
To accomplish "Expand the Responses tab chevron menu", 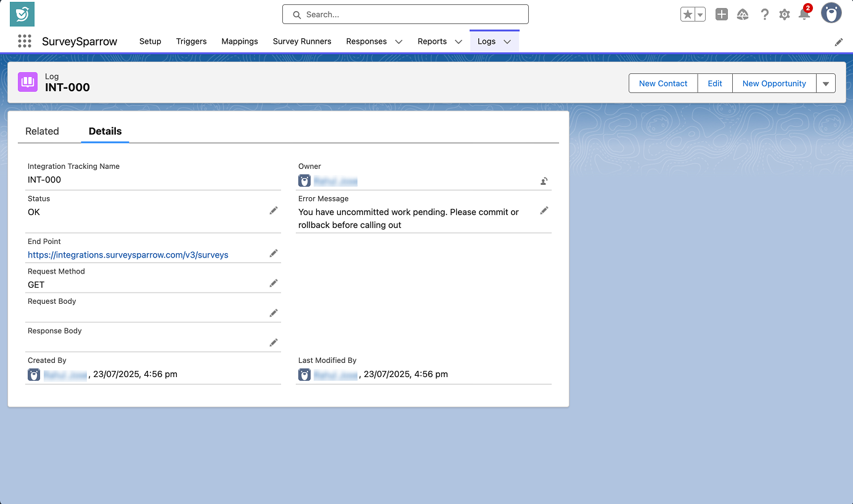I will [399, 42].
